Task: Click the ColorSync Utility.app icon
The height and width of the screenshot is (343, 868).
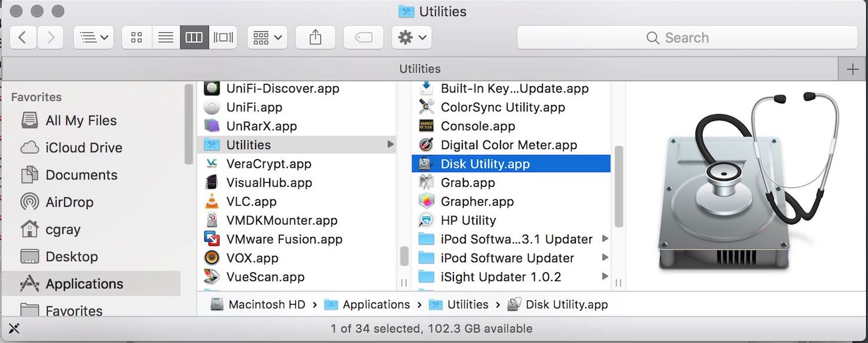Action: tap(426, 107)
